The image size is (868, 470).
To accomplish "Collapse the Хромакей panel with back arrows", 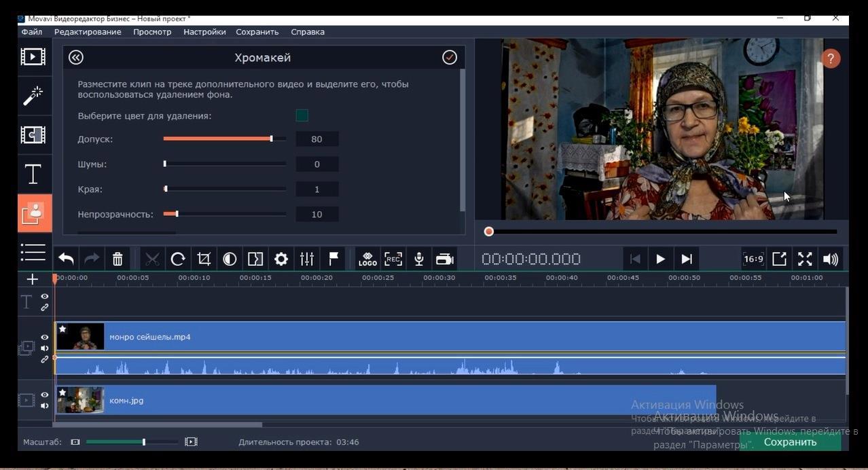I will (76, 58).
